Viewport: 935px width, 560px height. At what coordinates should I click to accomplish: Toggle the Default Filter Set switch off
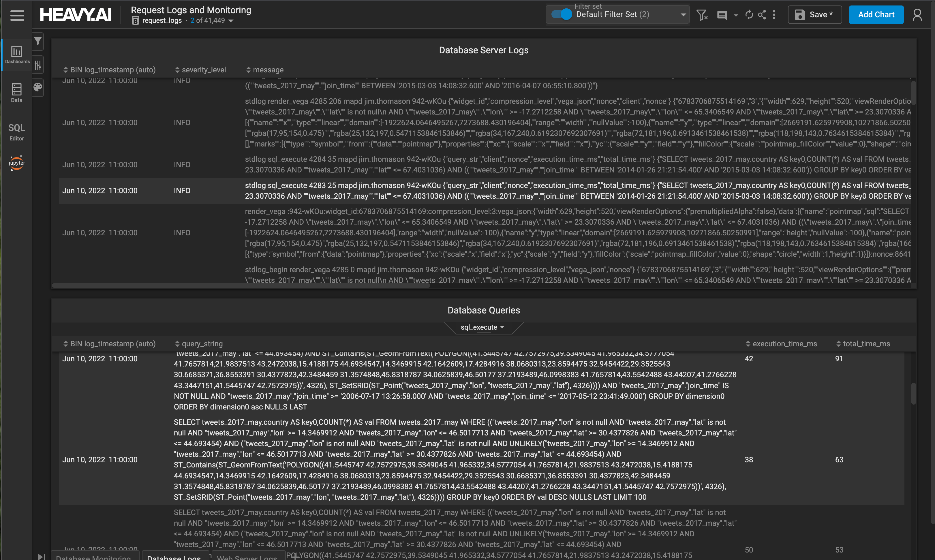(562, 14)
